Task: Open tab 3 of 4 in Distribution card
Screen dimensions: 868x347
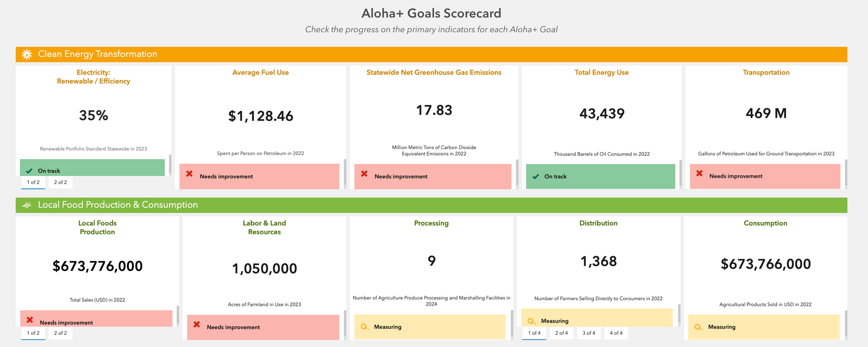Action: coord(589,333)
